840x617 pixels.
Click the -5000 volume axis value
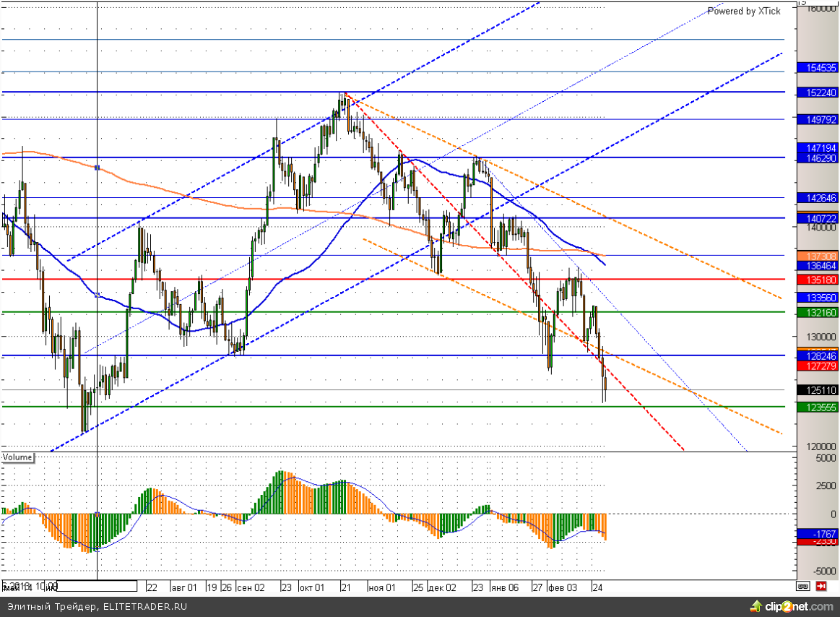823,571
